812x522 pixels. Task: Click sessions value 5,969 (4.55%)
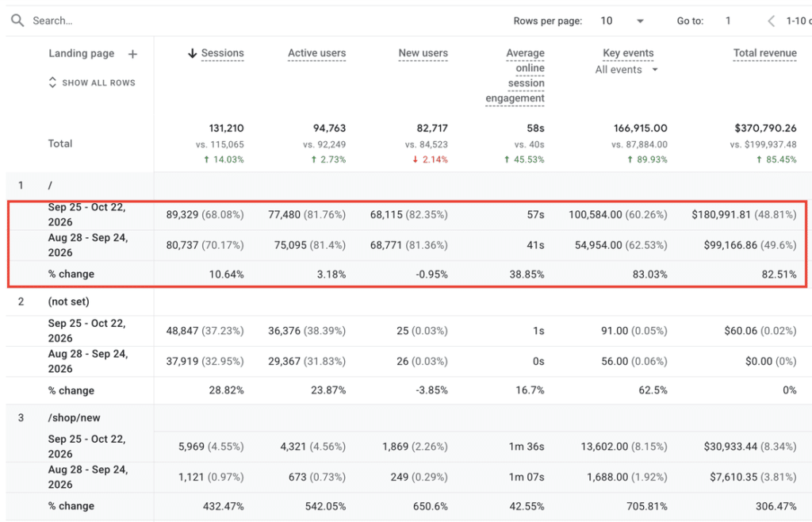[211, 447]
